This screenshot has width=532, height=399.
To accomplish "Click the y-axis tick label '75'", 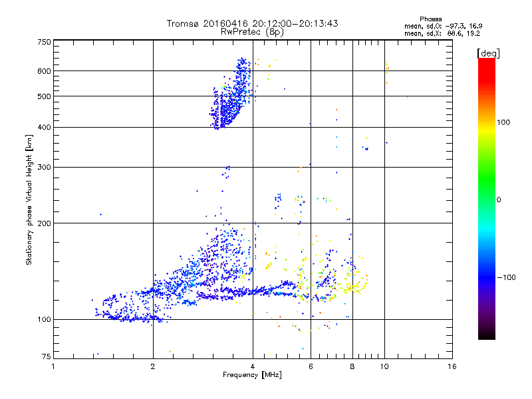I will (x=46, y=356).
